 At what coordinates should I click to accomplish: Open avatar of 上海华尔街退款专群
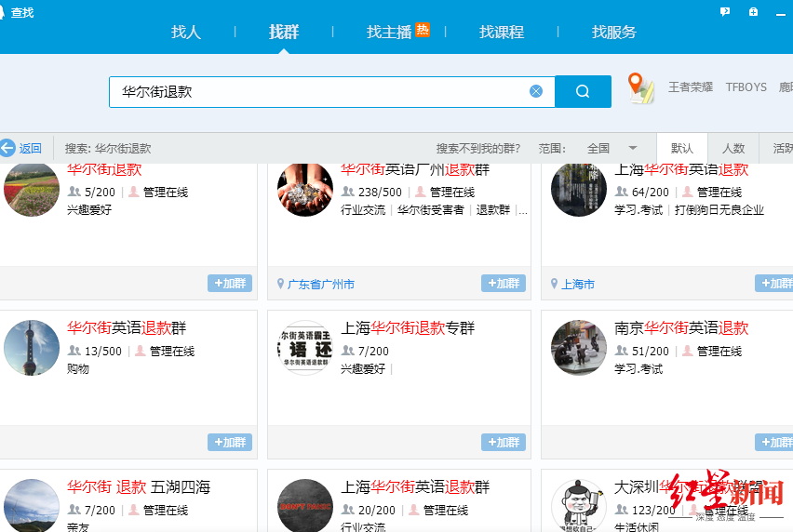point(305,348)
